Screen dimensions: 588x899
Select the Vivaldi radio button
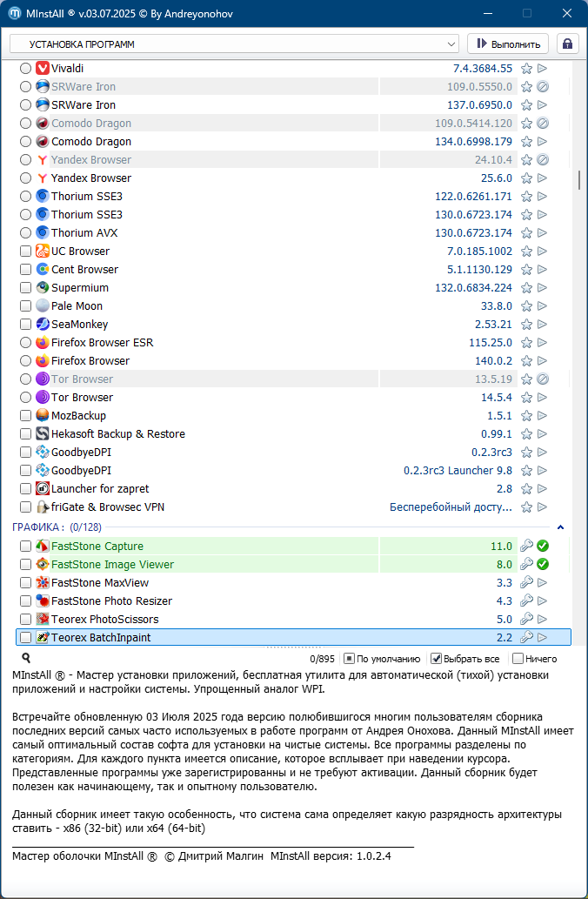[25, 68]
